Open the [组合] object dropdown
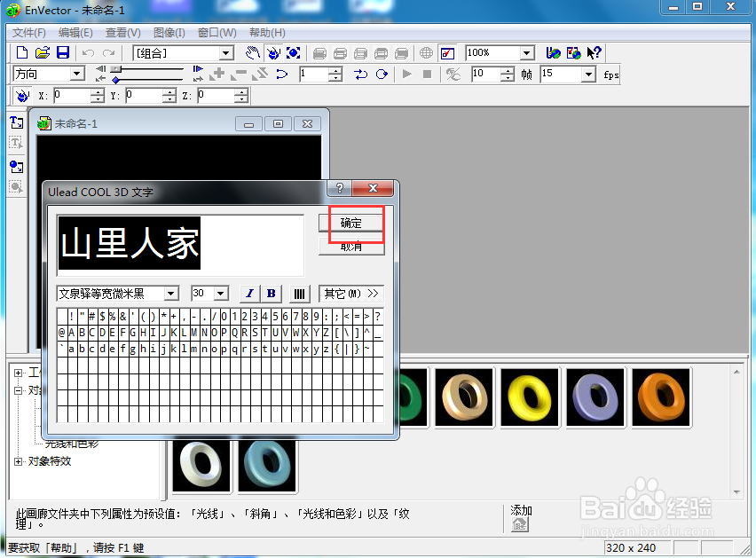 pos(226,53)
